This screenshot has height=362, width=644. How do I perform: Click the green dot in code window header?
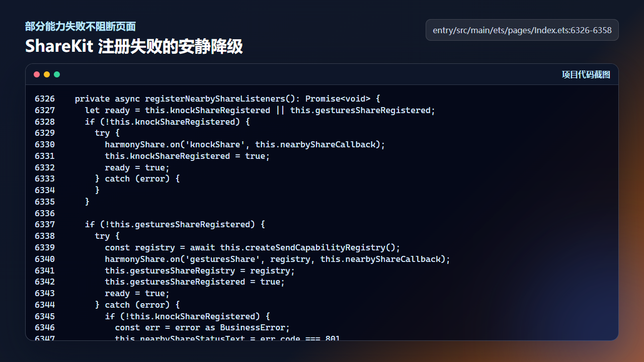[57, 74]
